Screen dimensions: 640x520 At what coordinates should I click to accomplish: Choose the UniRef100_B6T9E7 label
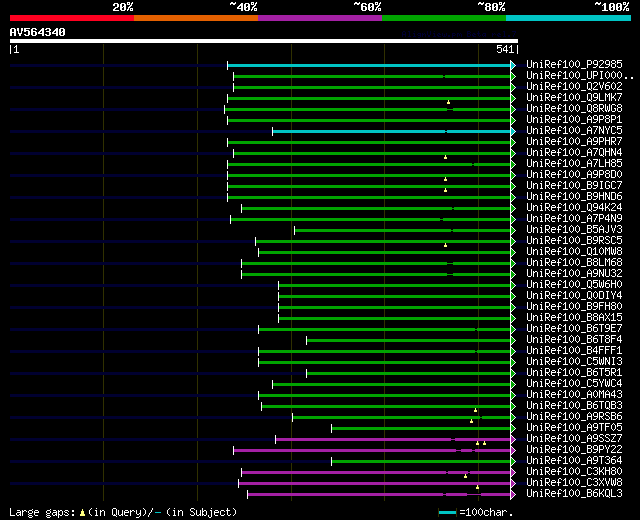coord(574,329)
